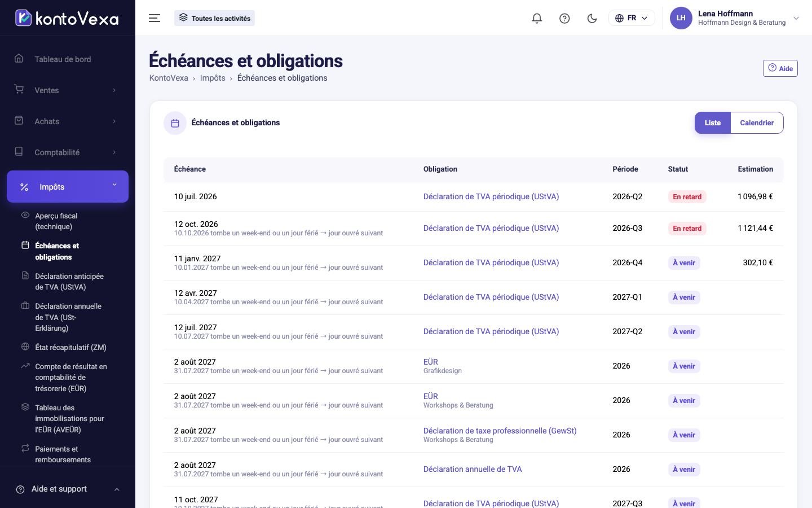
Task: Collapse sidebar with hamburger menu icon
Action: (x=155, y=18)
